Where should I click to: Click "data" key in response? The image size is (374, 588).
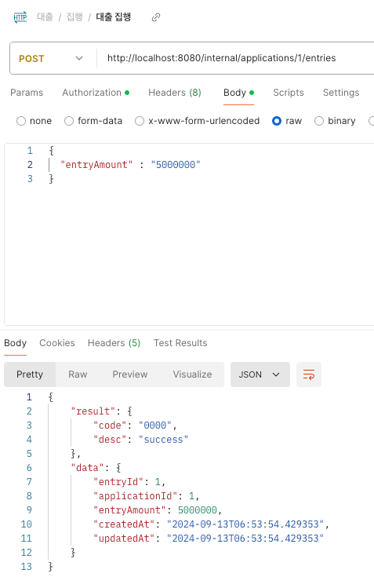[88, 468]
